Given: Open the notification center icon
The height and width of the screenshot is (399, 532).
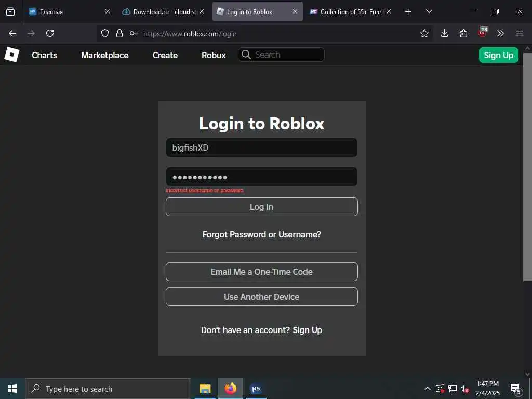Looking at the screenshot, I should tap(516, 389).
